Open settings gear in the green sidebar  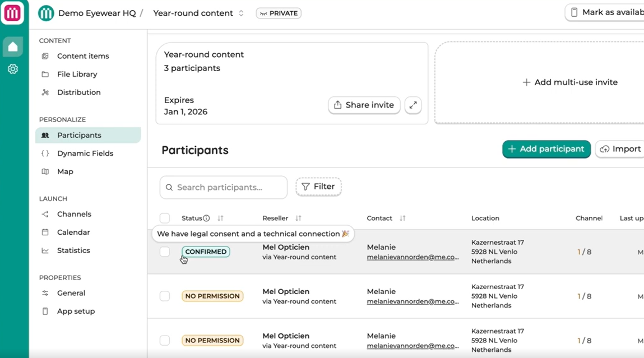[13, 69]
